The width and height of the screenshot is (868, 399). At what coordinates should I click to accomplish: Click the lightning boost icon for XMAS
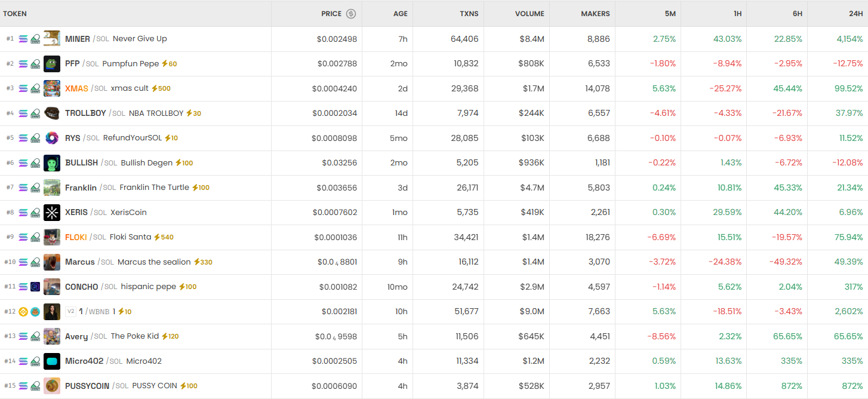pyautogui.click(x=154, y=88)
